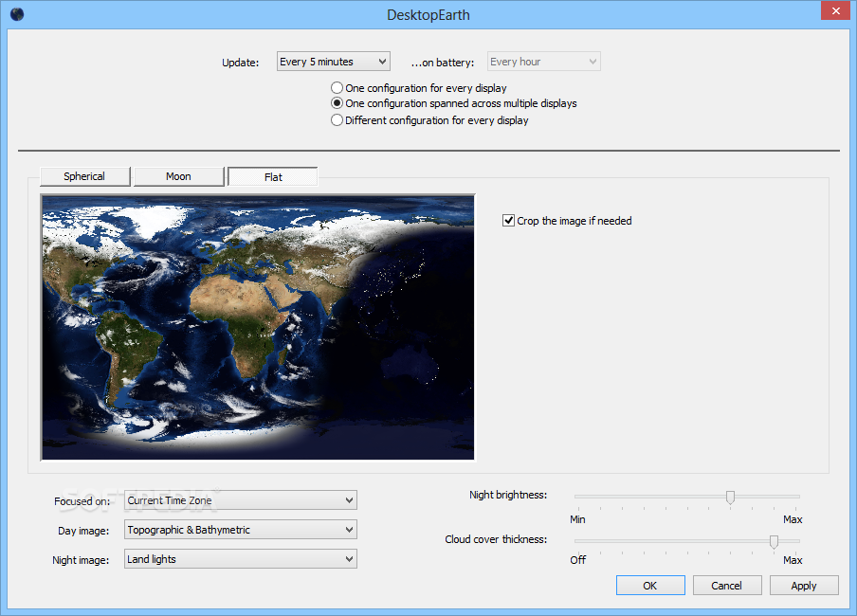The height and width of the screenshot is (616, 857).
Task: Select One configuration for every display
Action: [419, 88]
